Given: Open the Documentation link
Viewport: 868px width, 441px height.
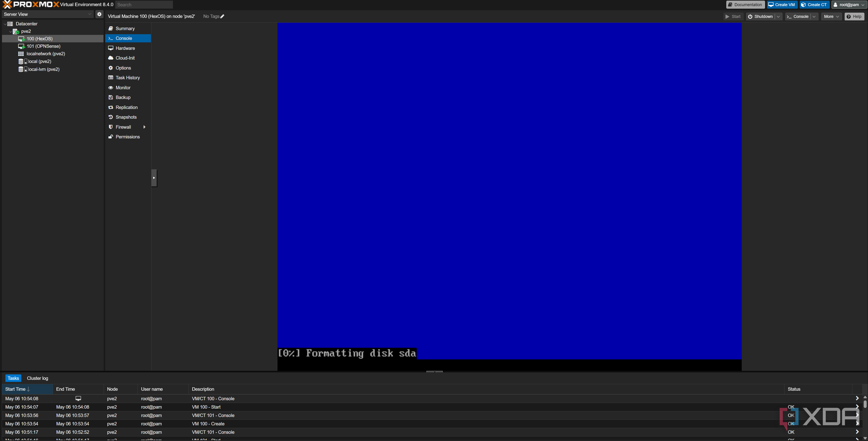Looking at the screenshot, I should point(745,5).
